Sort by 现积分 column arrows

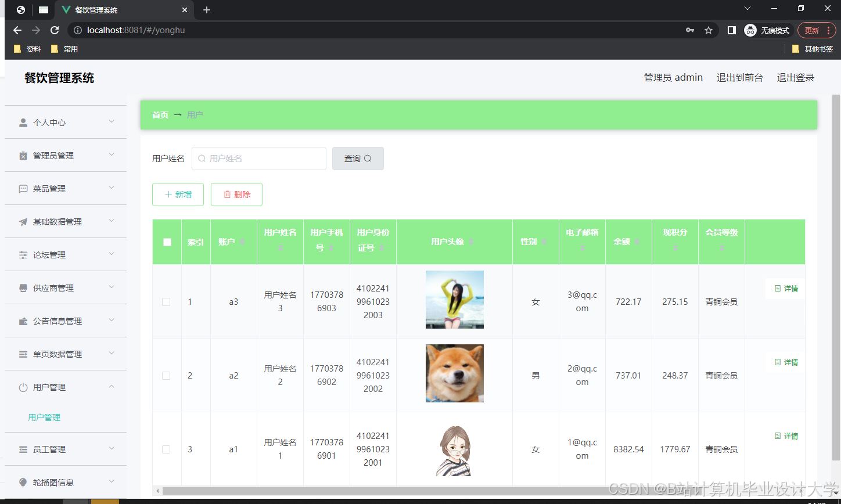point(675,248)
